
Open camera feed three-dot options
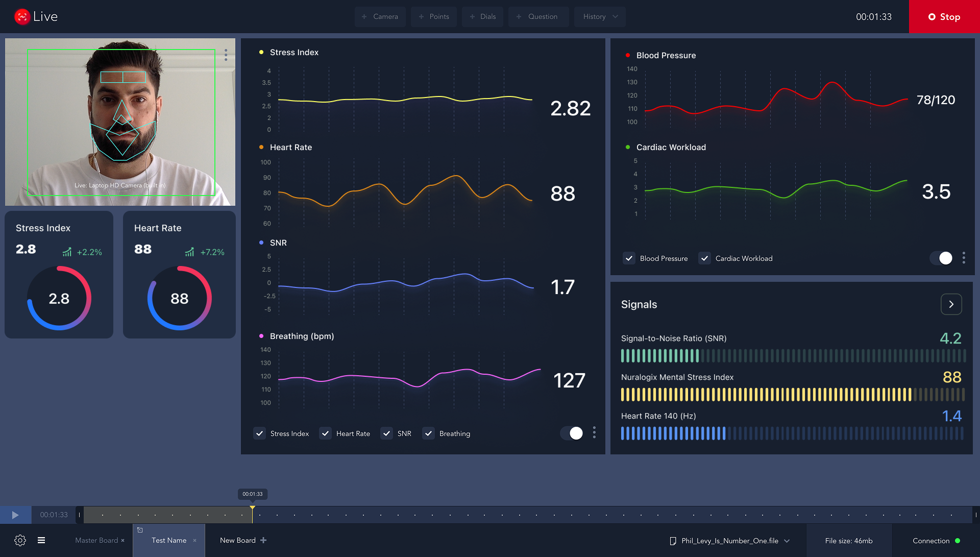(226, 55)
